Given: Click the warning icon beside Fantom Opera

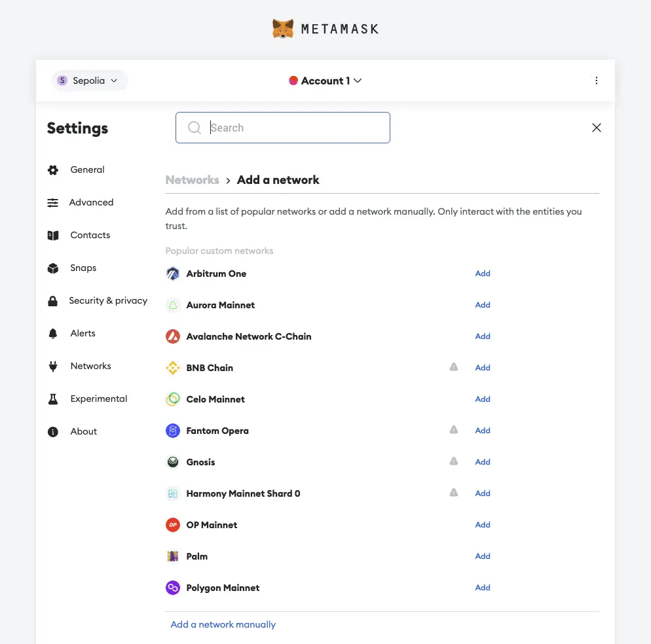Looking at the screenshot, I should point(453,430).
